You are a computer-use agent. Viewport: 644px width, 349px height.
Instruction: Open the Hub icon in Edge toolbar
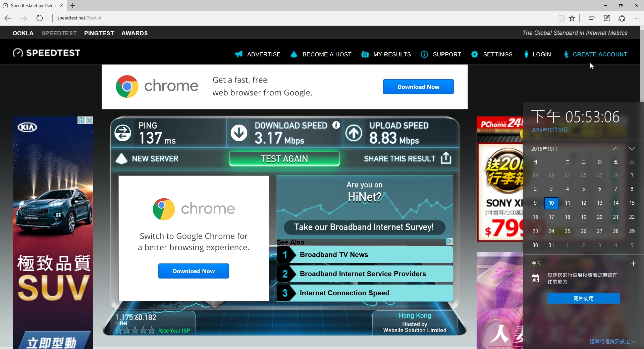tap(592, 18)
